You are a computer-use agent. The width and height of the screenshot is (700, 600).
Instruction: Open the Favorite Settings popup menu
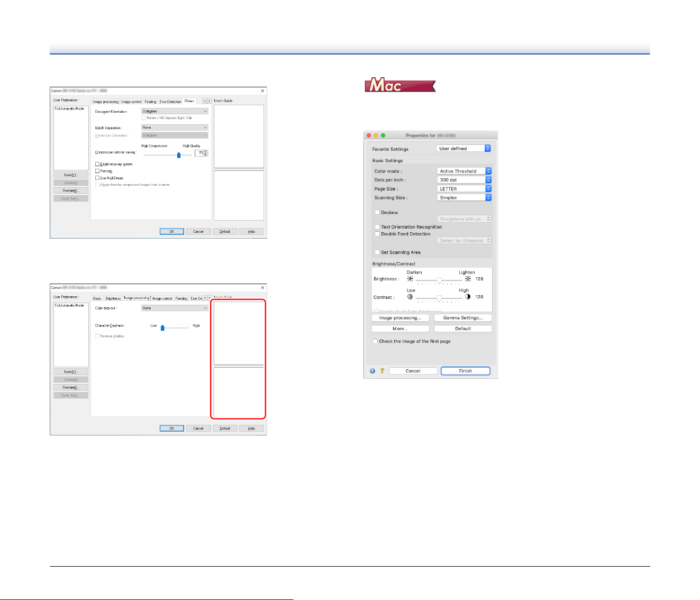464,149
